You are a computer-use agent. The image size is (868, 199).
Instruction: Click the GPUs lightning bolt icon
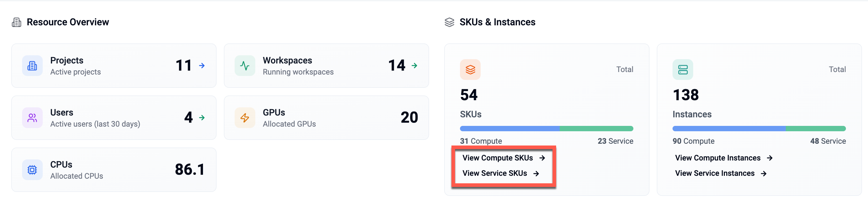[x=245, y=118]
